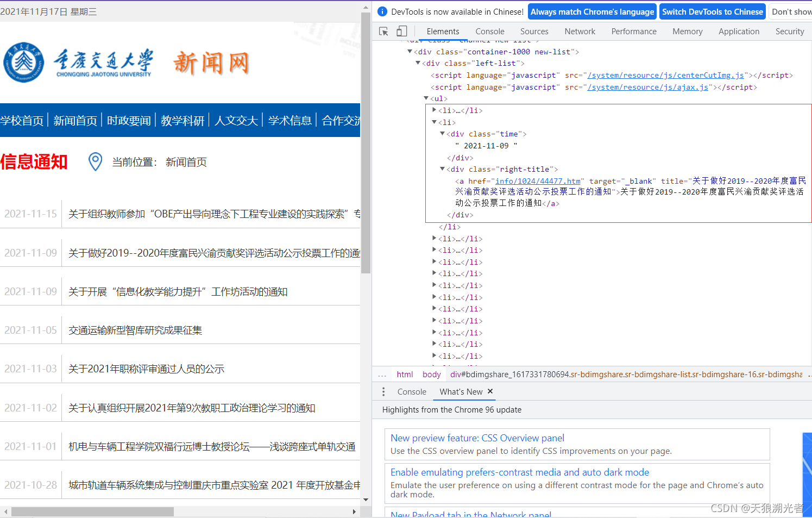This screenshot has height=518, width=812.
Task: Collapse the div class right-title node
Action: tap(442, 169)
